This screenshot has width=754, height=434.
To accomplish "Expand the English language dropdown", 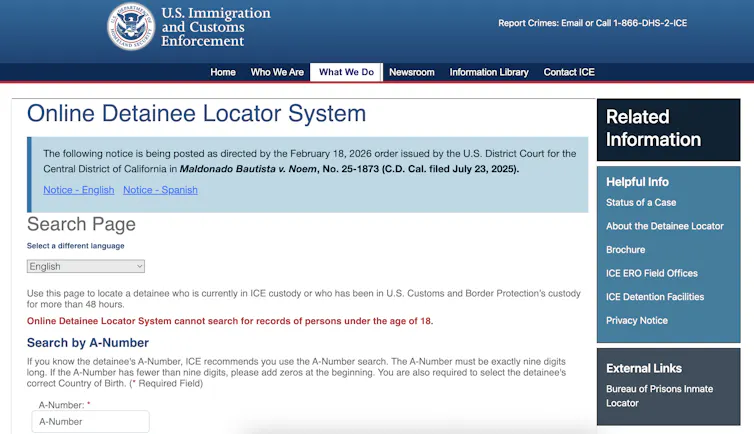I will pyautogui.click(x=86, y=266).
